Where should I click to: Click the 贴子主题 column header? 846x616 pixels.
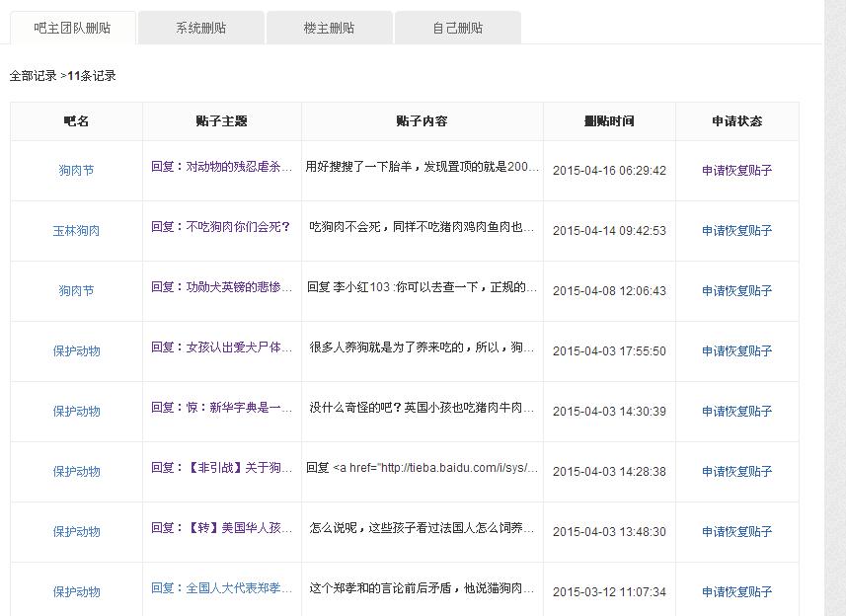222,121
